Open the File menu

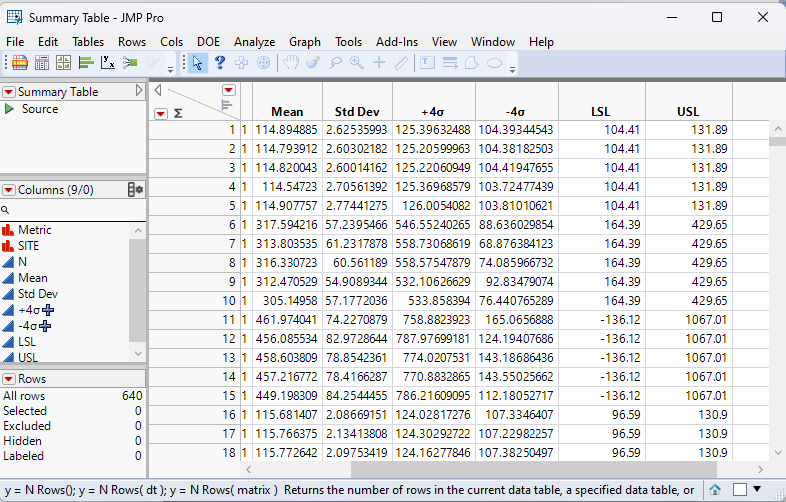(15, 42)
